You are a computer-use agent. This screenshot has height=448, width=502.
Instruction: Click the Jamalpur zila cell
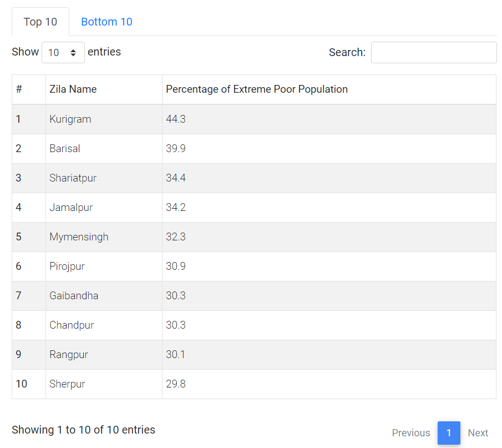click(x=104, y=208)
